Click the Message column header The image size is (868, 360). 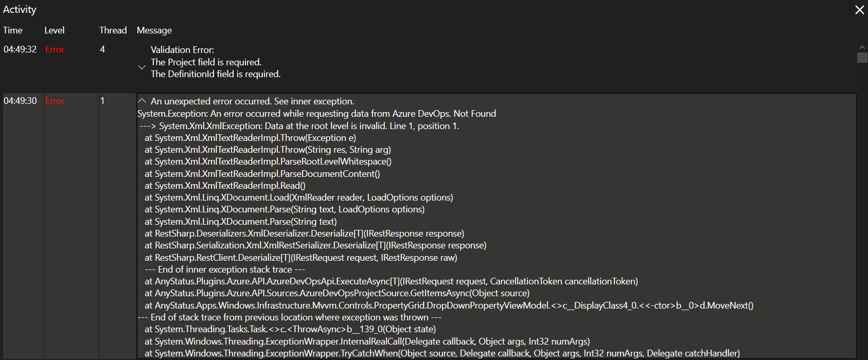pyautogui.click(x=154, y=30)
